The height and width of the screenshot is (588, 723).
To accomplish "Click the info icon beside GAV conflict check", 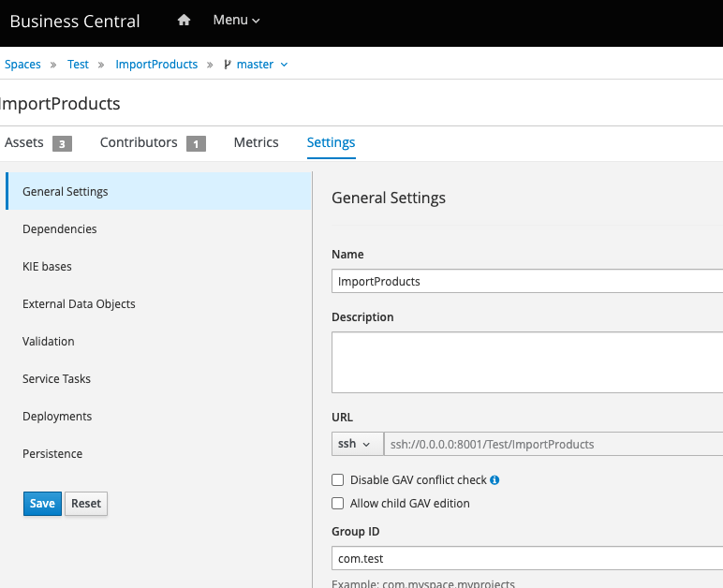I will (494, 480).
